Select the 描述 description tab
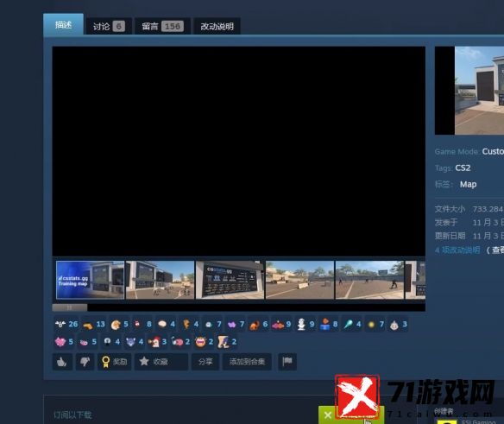This screenshot has height=424, width=504. click(x=63, y=24)
